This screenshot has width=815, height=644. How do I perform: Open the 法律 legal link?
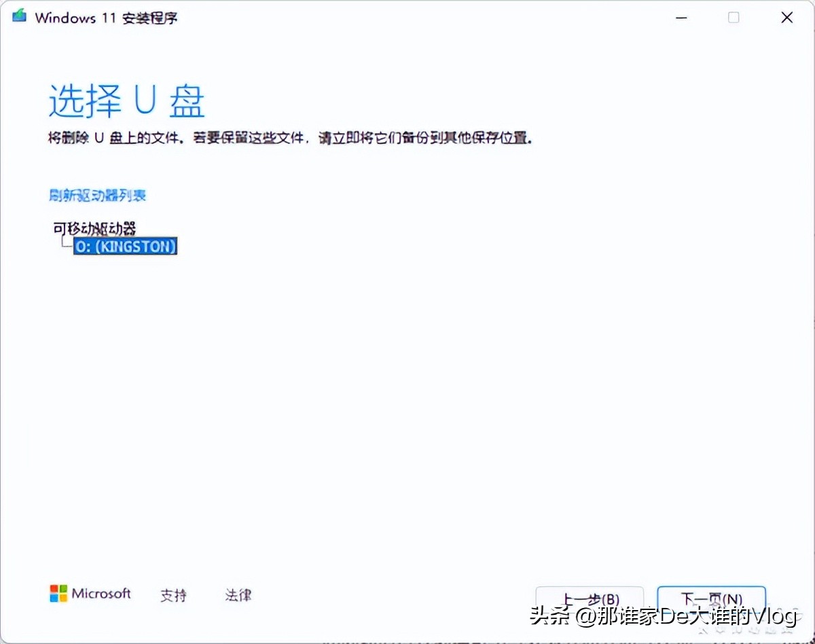point(238,595)
